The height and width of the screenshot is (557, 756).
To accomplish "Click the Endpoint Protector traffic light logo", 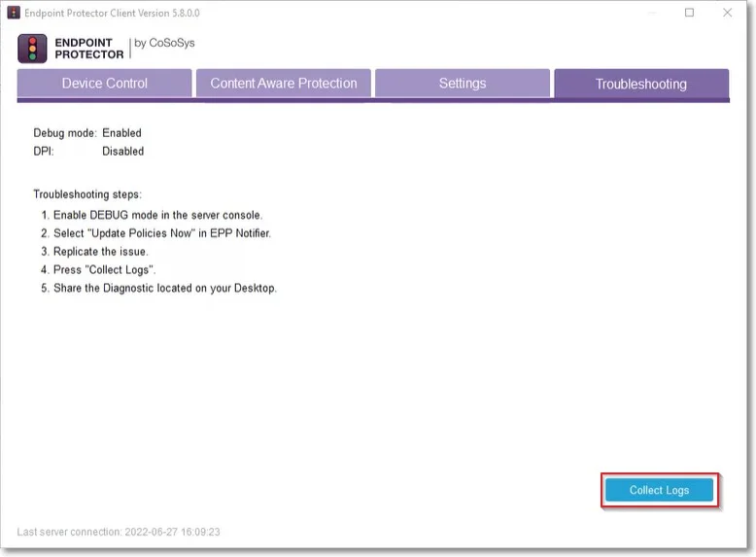I will pos(32,49).
